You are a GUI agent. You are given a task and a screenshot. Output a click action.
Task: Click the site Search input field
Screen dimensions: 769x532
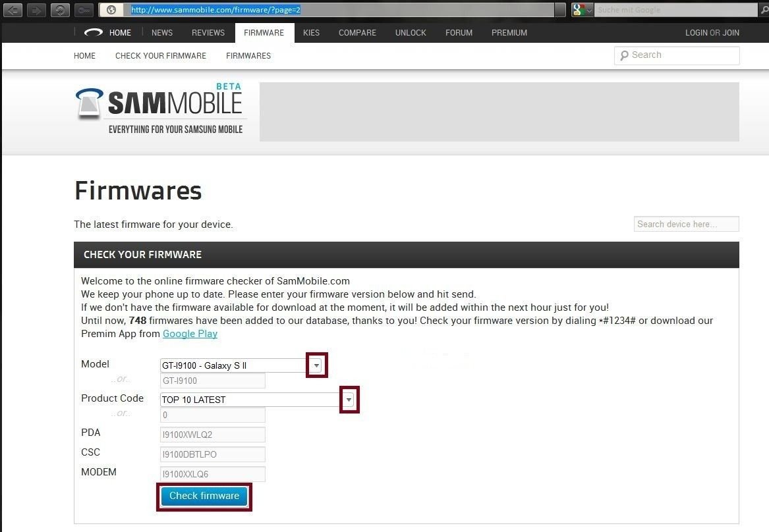tap(677, 55)
